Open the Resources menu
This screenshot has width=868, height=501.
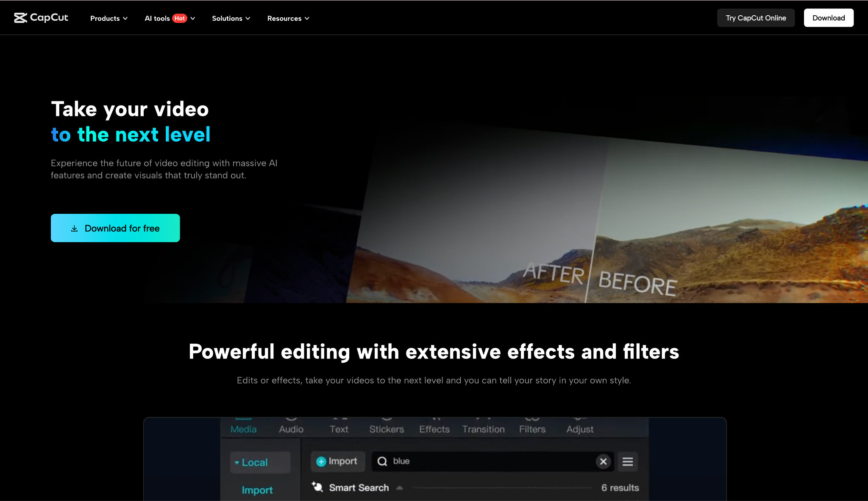pyautogui.click(x=288, y=18)
